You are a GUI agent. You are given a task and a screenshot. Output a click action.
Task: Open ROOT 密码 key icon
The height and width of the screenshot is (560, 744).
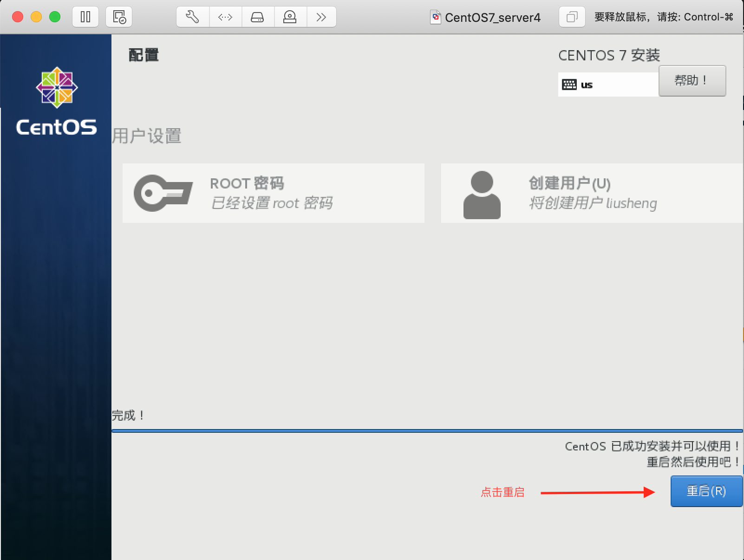coord(163,193)
